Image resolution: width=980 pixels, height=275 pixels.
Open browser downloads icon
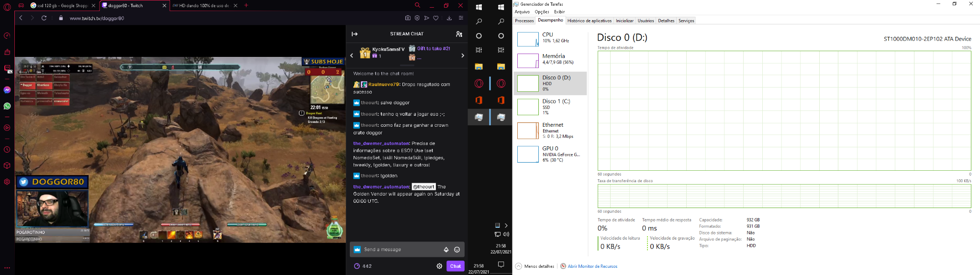pos(449,18)
